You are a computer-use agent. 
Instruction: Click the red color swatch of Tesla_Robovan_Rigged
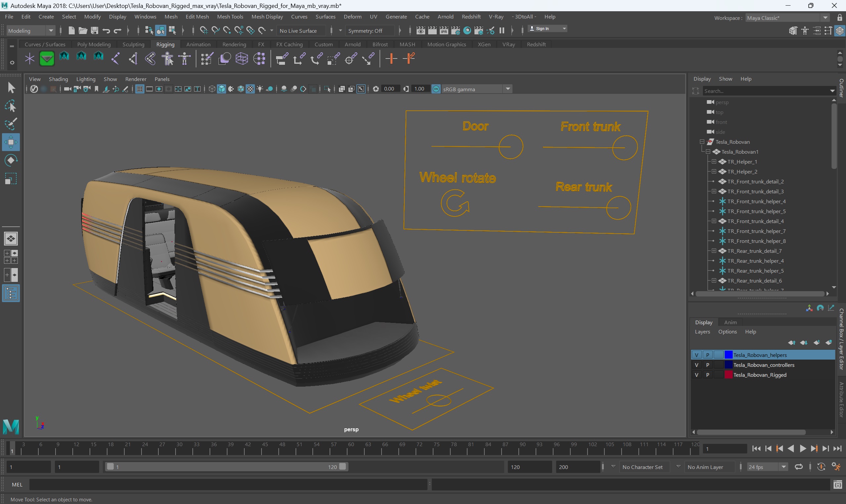click(x=728, y=374)
